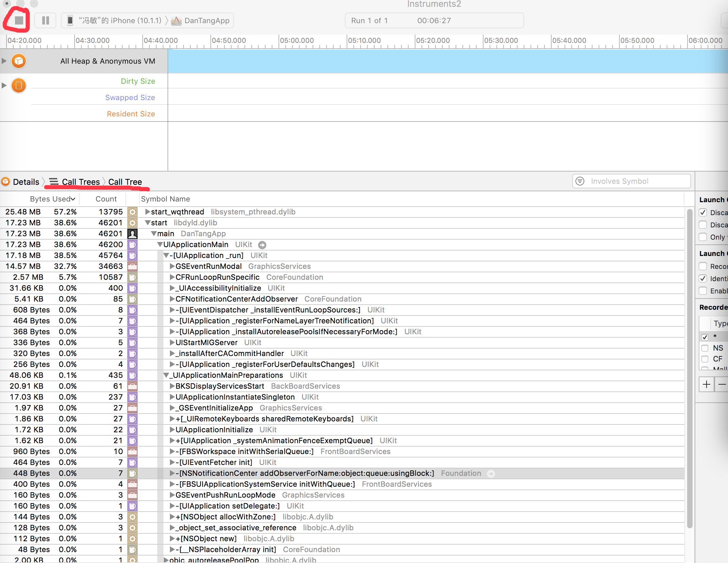728x563 pixels.
Task: Click the icon for UIStartMIGServer row
Action: tap(132, 342)
